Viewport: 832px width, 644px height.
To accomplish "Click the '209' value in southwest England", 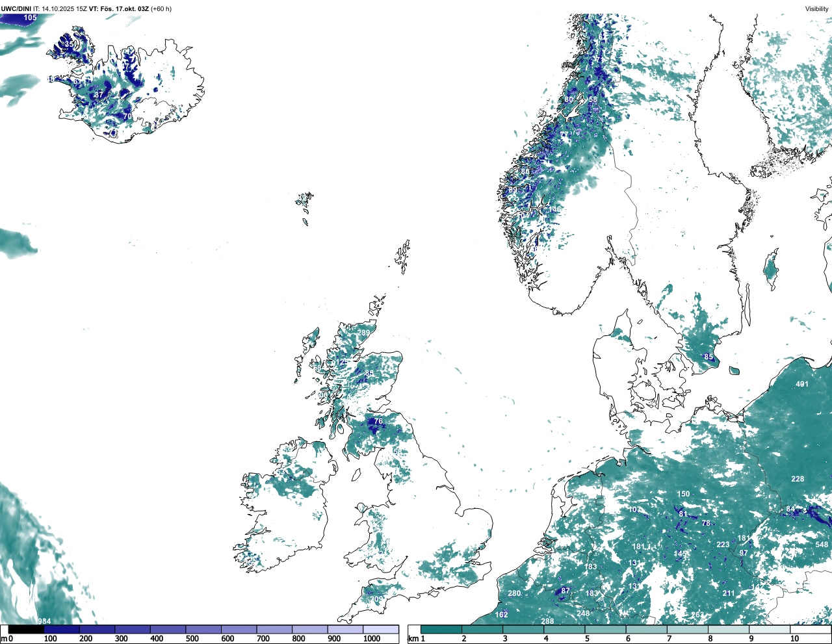I will pyautogui.click(x=376, y=599).
